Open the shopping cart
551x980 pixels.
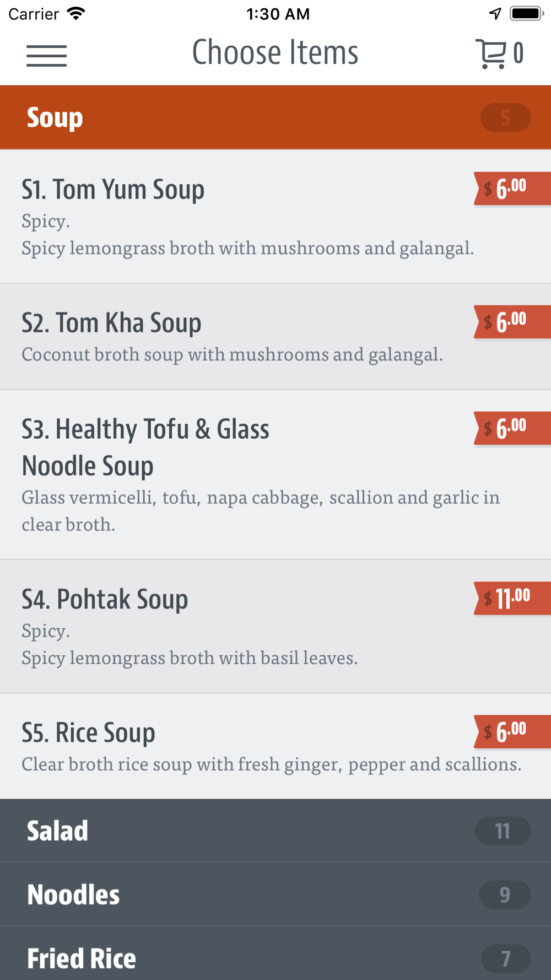pyautogui.click(x=499, y=53)
